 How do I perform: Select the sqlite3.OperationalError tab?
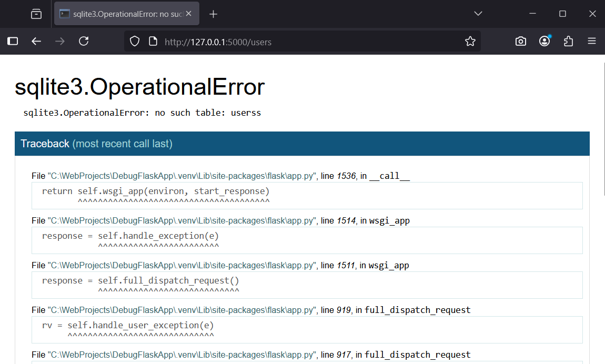[121, 14]
